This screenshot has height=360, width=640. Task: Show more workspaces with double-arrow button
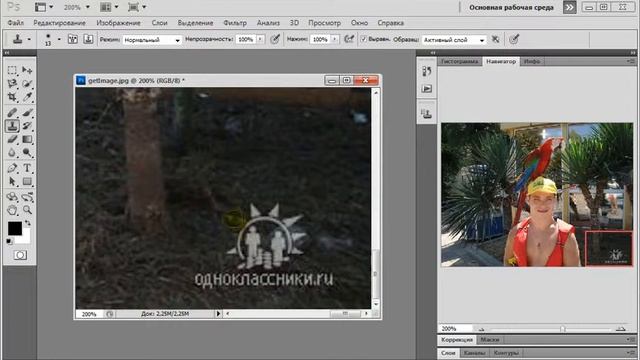pos(569,7)
